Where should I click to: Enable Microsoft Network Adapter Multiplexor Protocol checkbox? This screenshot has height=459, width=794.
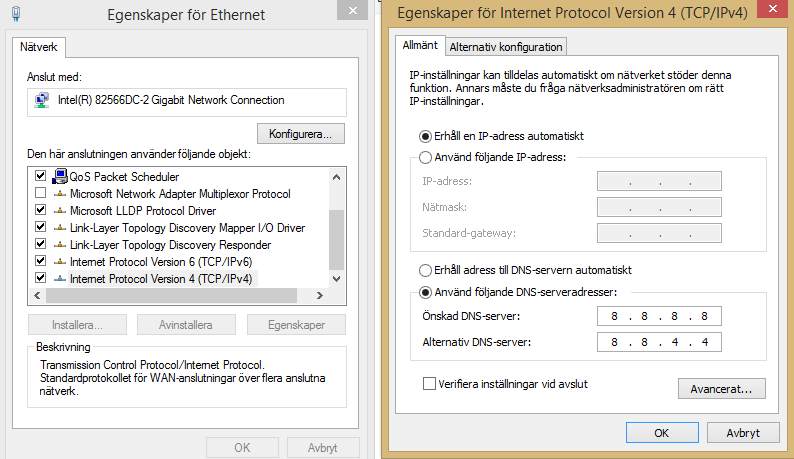pos(41,193)
